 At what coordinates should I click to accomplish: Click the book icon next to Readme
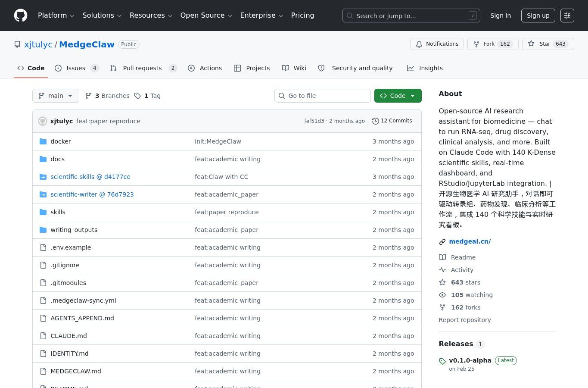click(x=442, y=257)
